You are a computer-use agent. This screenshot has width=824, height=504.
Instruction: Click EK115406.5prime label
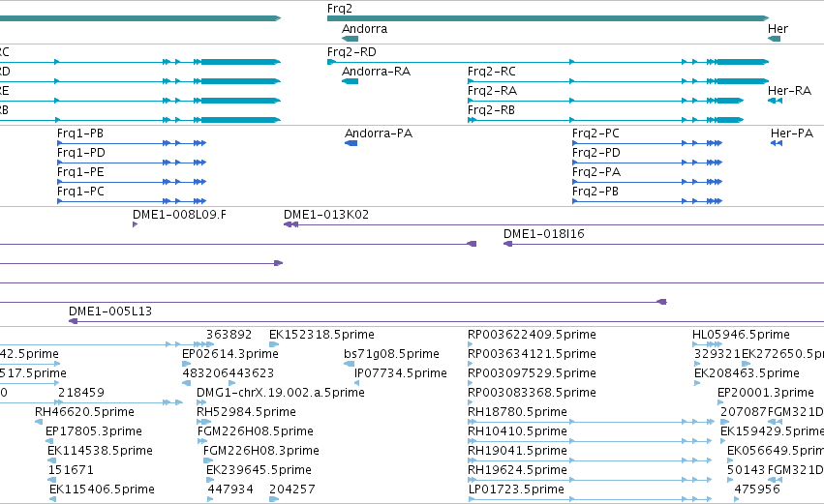[x=102, y=489]
